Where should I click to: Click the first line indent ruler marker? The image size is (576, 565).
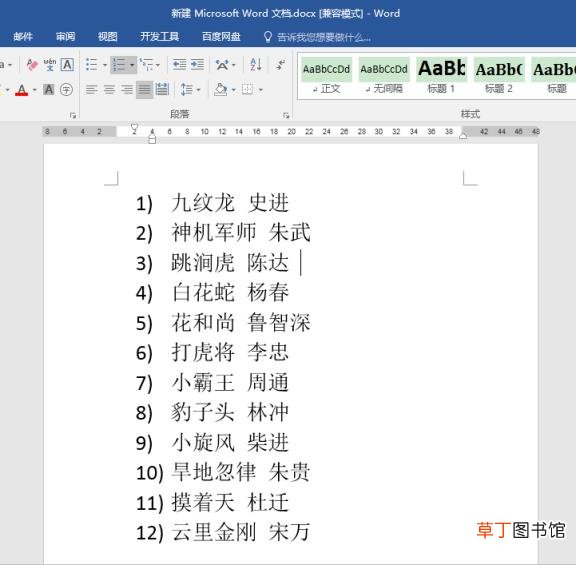coord(134,127)
